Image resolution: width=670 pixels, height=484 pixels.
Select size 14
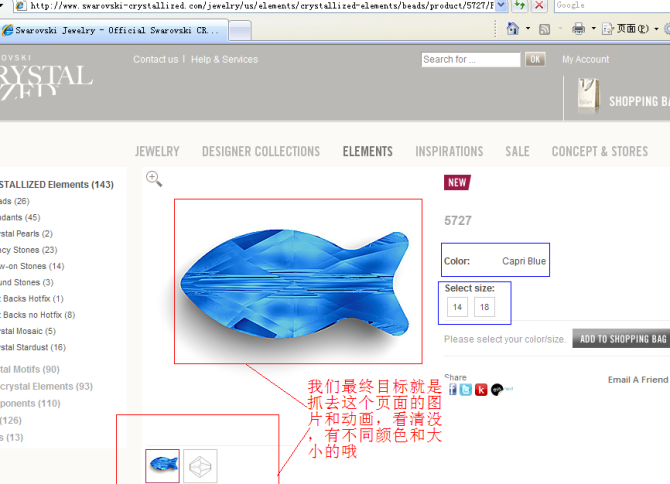click(x=457, y=307)
